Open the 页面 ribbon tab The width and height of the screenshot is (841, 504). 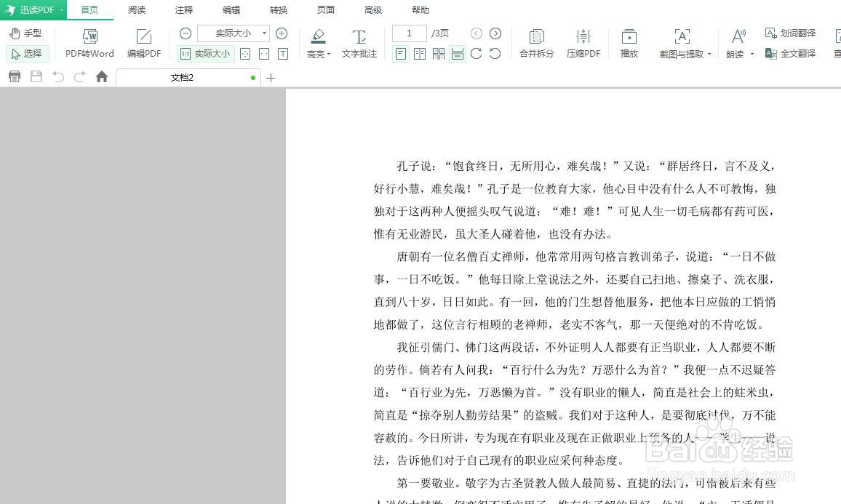click(326, 10)
